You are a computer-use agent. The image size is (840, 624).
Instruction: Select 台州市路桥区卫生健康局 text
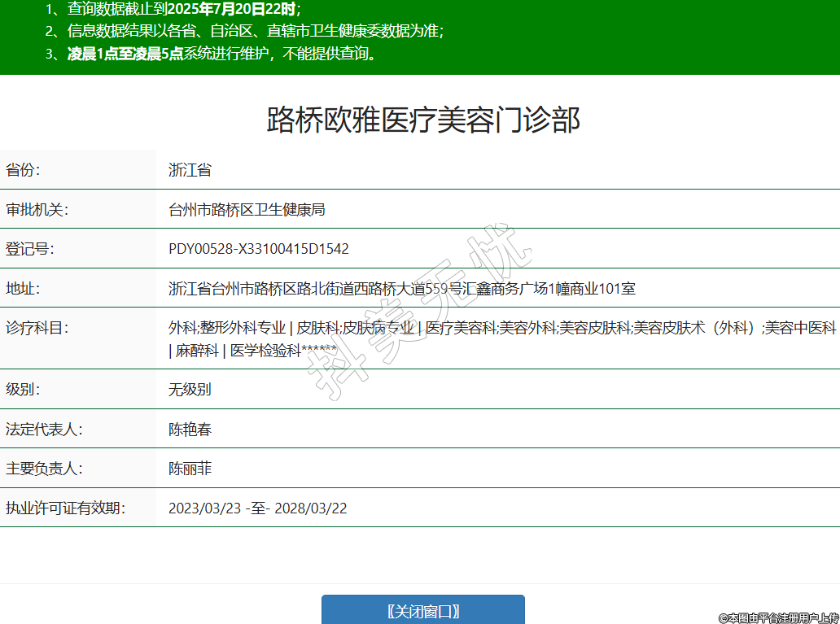click(x=247, y=209)
